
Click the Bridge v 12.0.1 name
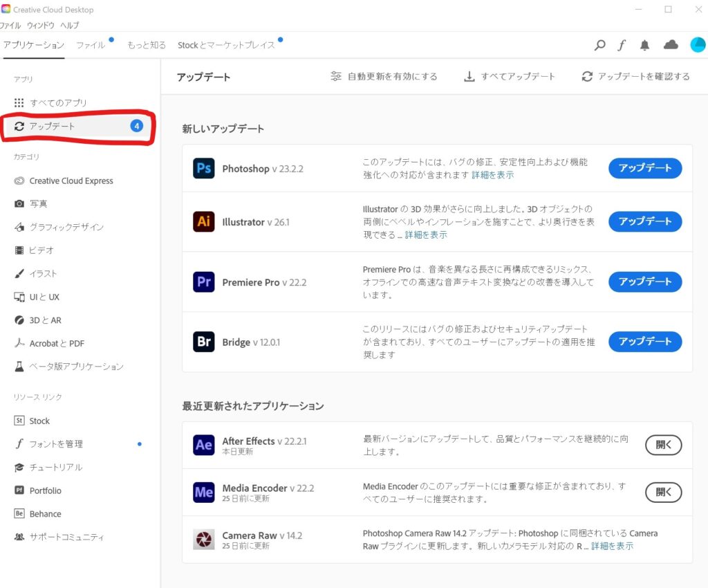coord(251,342)
